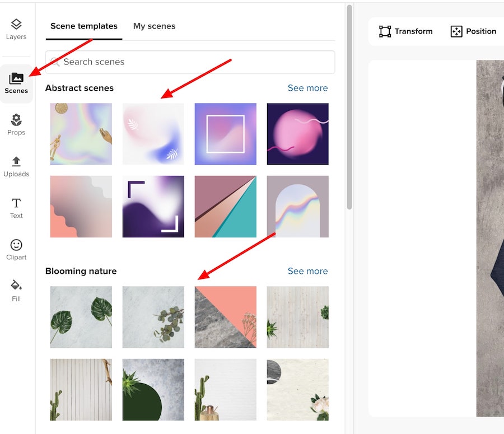Image resolution: width=504 pixels, height=434 pixels.
Task: Select the pink and blue leaf abstract scene
Action: (153, 134)
